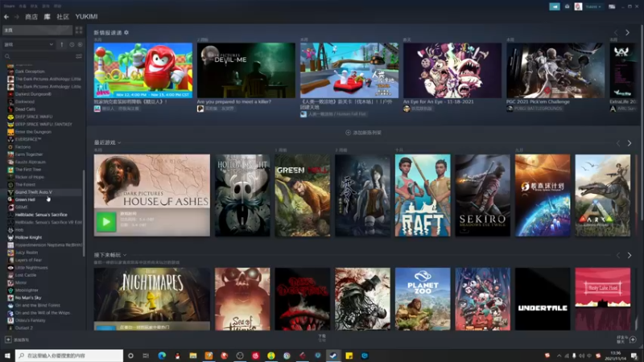Toggle the recent-activity clock filter
The image size is (644, 362).
pyautogui.click(x=72, y=44)
